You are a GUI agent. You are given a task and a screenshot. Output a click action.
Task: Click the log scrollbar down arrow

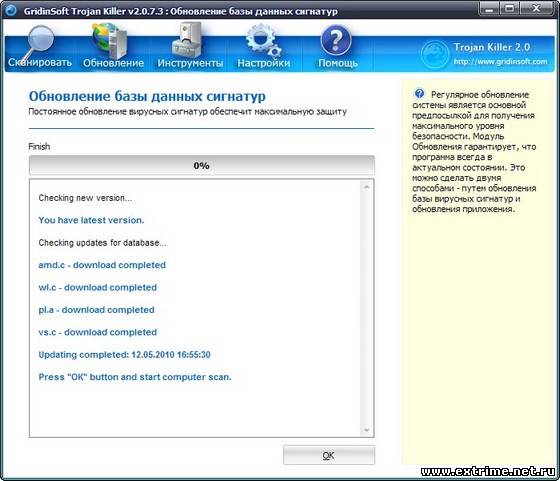click(x=366, y=430)
